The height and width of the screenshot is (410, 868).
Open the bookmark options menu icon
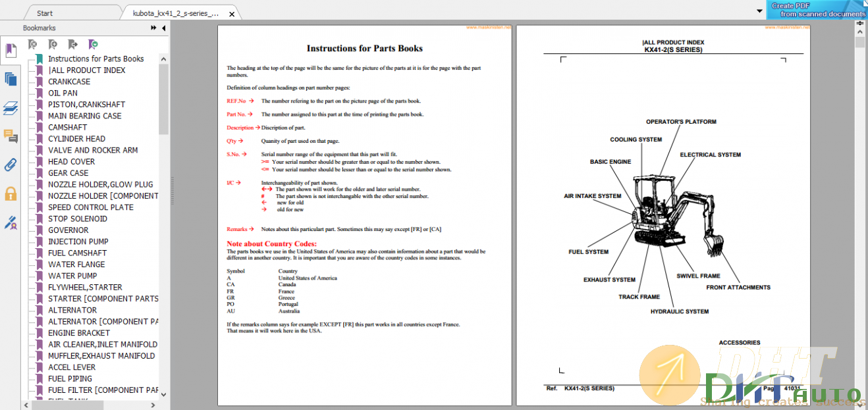click(94, 44)
